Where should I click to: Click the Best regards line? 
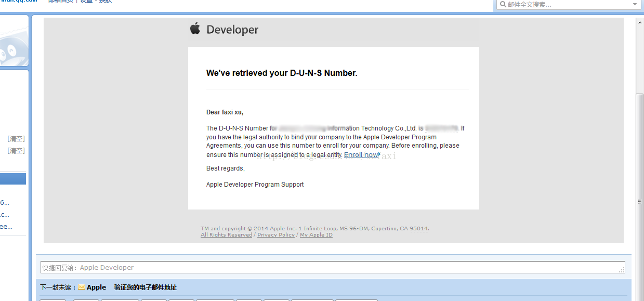tap(226, 168)
